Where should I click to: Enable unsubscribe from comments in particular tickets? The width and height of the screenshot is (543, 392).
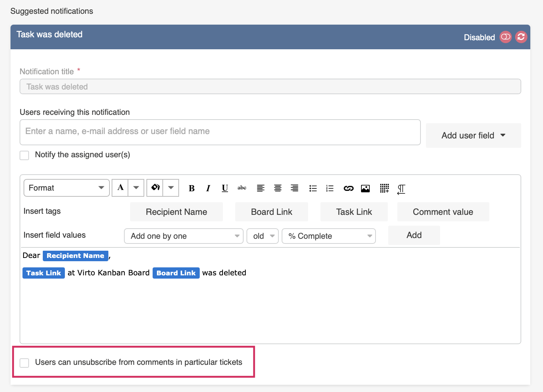pyautogui.click(x=24, y=362)
